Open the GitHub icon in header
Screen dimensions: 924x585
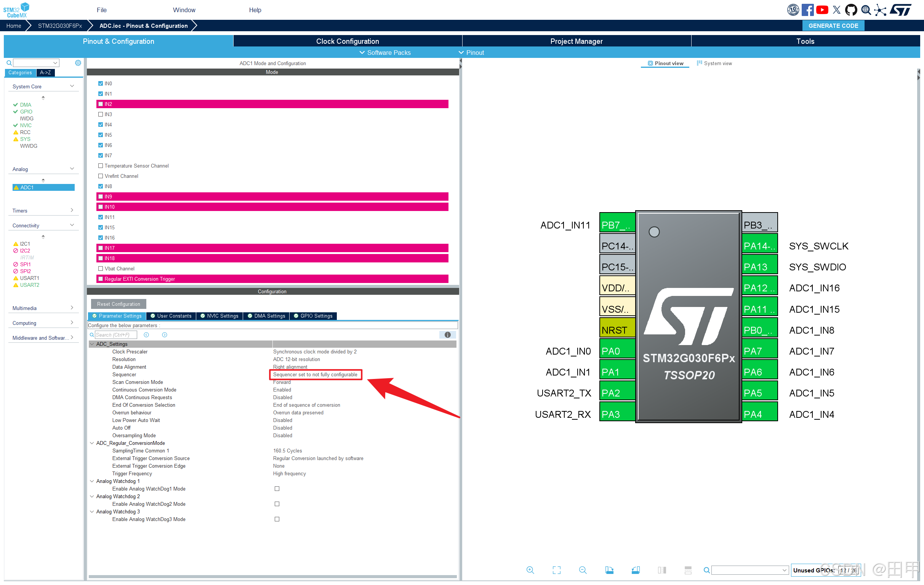click(851, 10)
